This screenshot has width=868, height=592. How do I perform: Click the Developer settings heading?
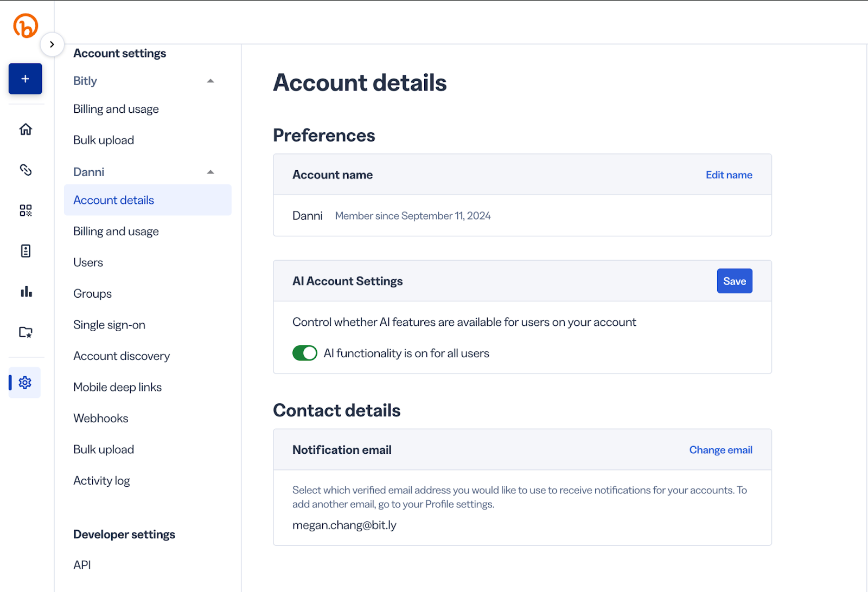point(124,535)
